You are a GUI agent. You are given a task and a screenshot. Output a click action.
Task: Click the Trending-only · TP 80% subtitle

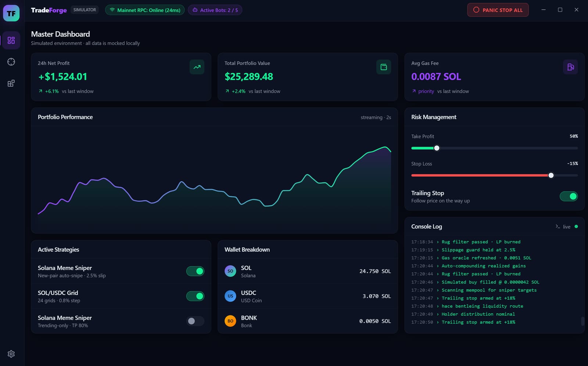point(63,326)
